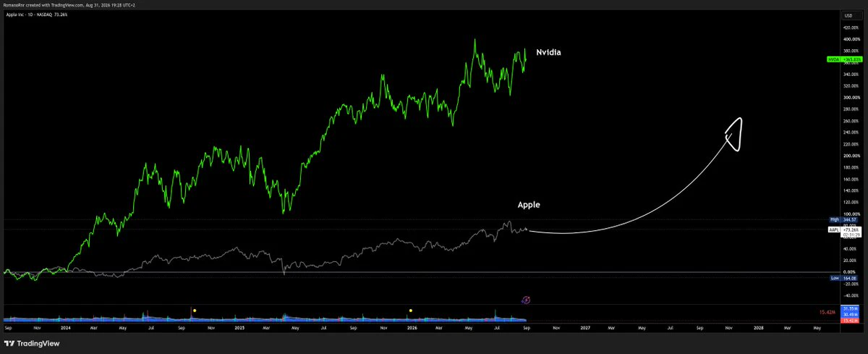This screenshot has width=868, height=354.
Task: Click the AAPL +73.26% price label
Action: coord(844,229)
